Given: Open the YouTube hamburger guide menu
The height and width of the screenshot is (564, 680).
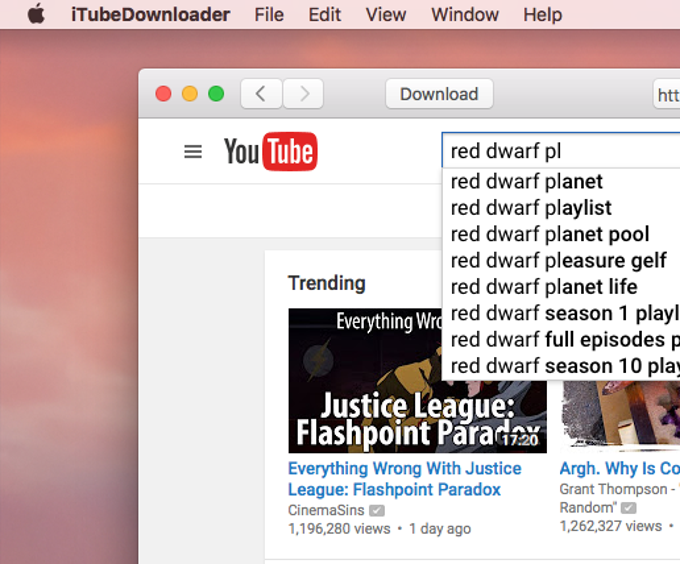Looking at the screenshot, I should point(193,152).
